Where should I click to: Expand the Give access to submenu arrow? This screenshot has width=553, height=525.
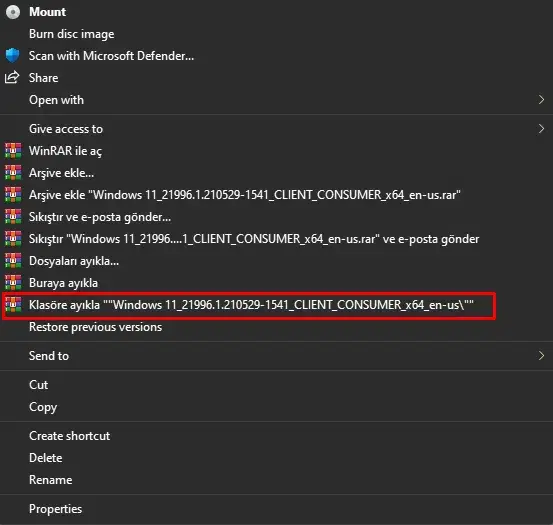[541, 129]
